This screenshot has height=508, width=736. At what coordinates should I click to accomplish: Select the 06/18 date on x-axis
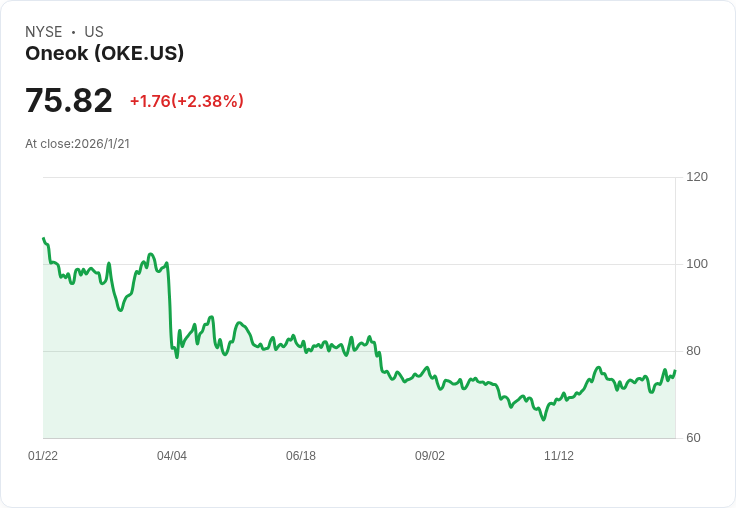301,456
